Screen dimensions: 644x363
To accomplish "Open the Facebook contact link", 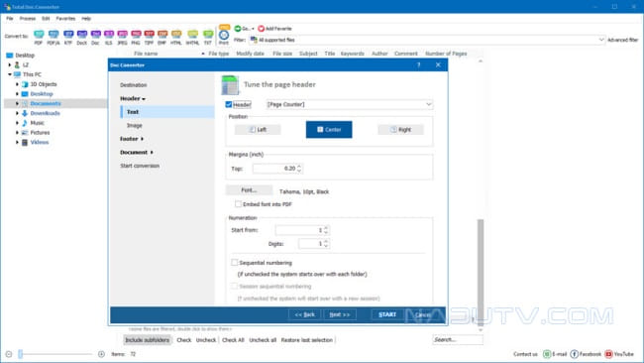I will point(587,354).
